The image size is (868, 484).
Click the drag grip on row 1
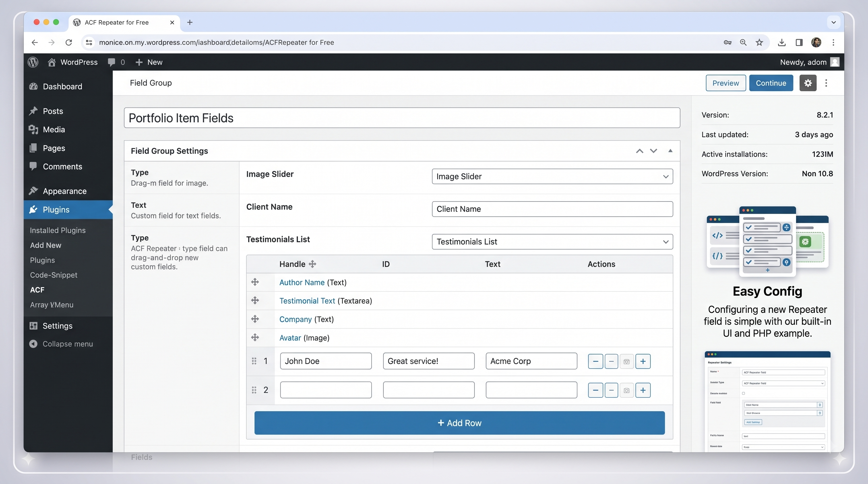point(254,361)
